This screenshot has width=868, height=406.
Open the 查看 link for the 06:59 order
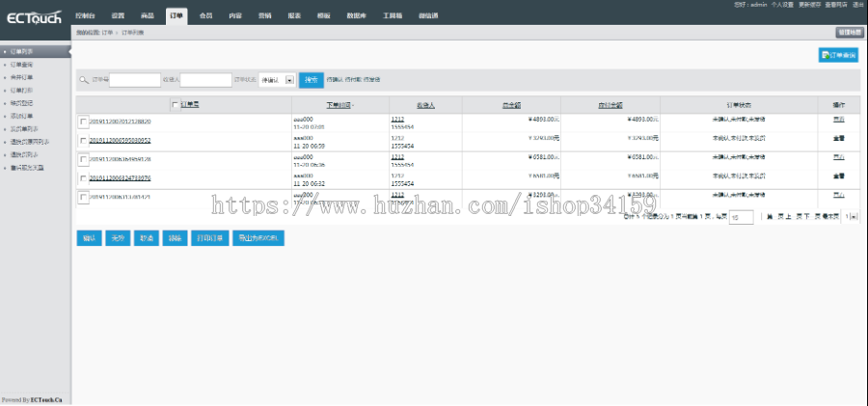(x=839, y=138)
